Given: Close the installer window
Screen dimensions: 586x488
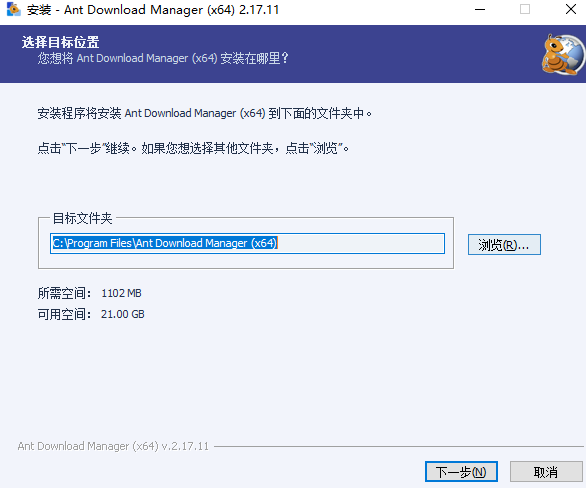Looking at the screenshot, I should pos(570,10).
